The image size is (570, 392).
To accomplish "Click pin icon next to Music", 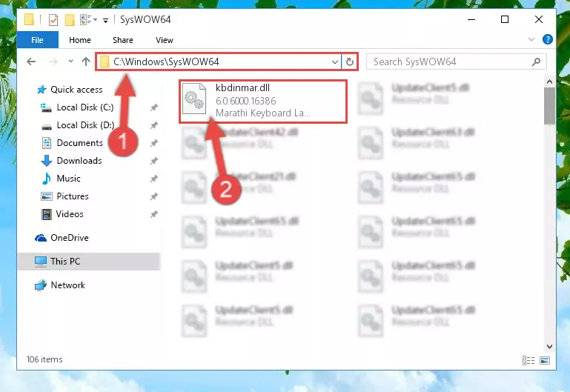I will [x=154, y=179].
